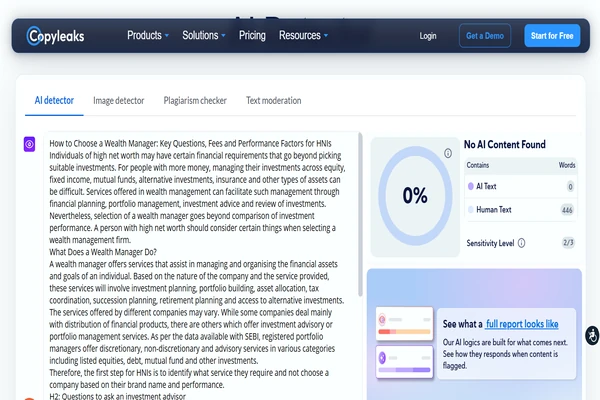Expand the Resources dropdown menu

pos(303,35)
